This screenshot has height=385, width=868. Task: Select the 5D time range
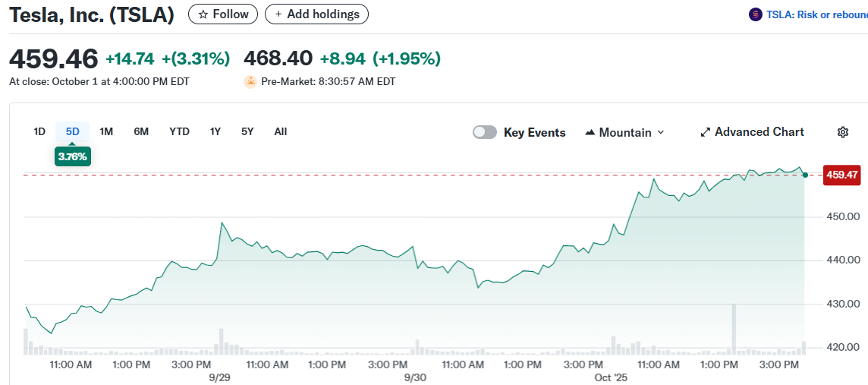pos(73,131)
